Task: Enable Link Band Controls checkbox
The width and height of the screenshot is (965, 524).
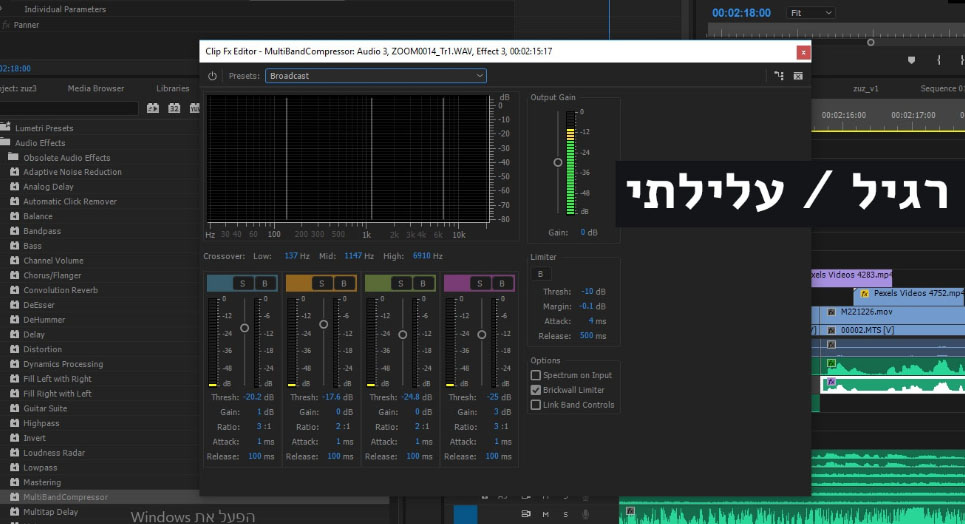Action: click(536, 405)
